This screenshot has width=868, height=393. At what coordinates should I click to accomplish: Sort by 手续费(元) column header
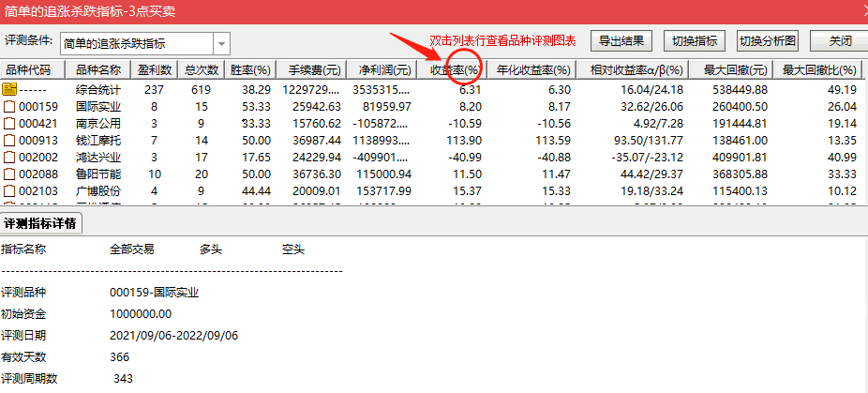pos(311,70)
